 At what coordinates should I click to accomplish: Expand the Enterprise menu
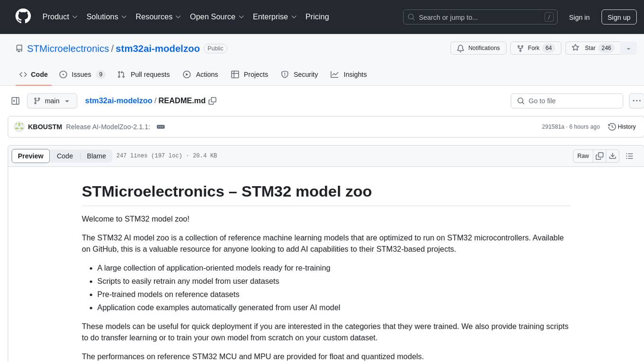pos(275,17)
